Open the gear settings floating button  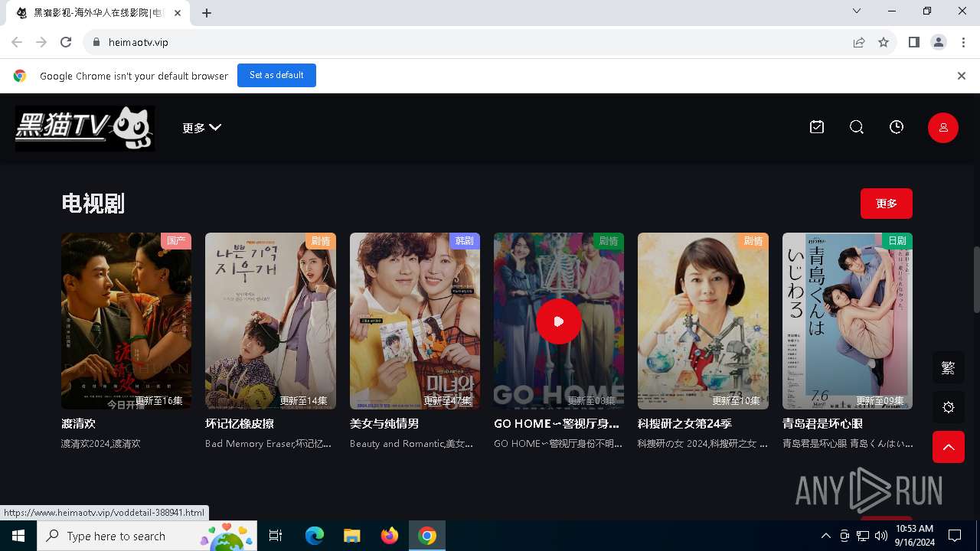(x=949, y=408)
